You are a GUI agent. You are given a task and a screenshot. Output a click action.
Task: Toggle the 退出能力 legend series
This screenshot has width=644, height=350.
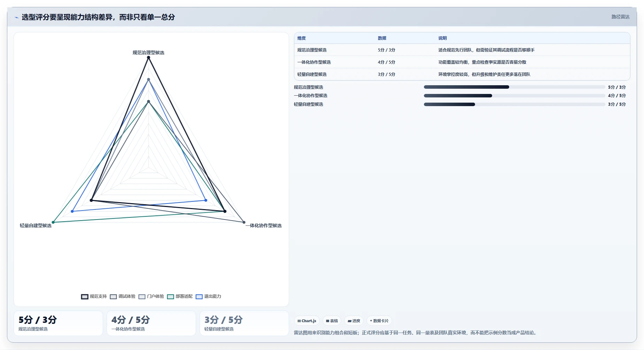click(x=208, y=296)
